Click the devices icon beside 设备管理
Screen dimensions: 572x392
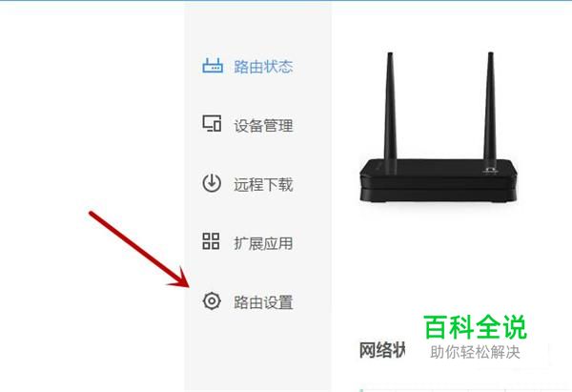(212, 123)
